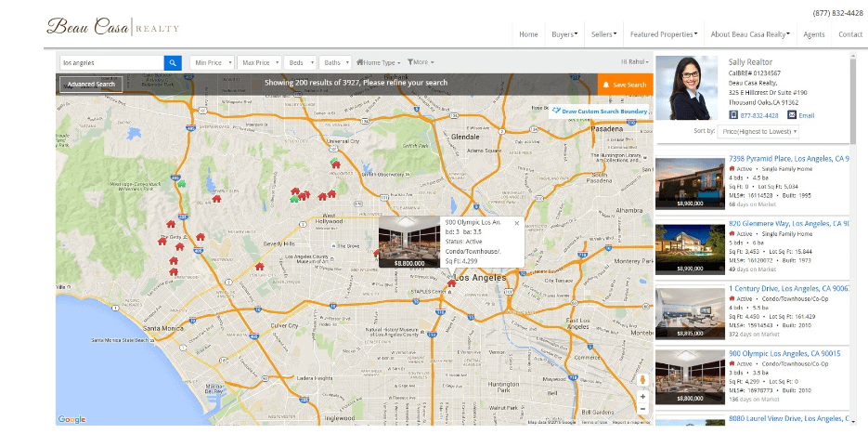Open the Hi Rahul user menu
The height and width of the screenshot is (447, 868).
pyautogui.click(x=634, y=62)
